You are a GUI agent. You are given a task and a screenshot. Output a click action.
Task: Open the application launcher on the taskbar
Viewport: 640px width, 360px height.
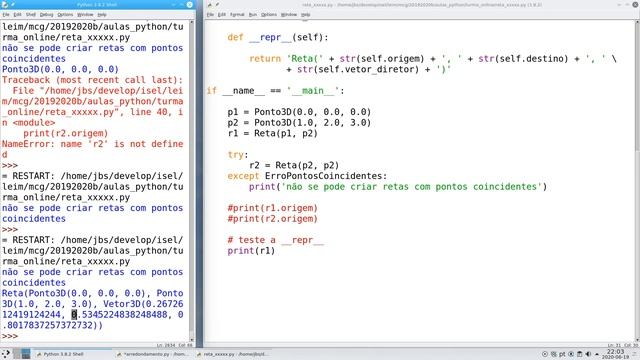point(6,354)
